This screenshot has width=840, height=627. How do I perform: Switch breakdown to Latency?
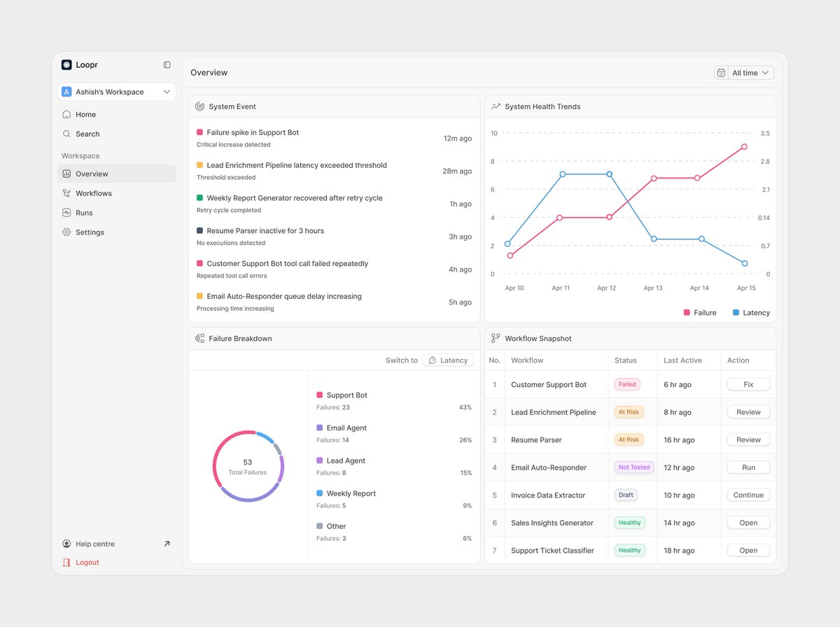point(448,360)
